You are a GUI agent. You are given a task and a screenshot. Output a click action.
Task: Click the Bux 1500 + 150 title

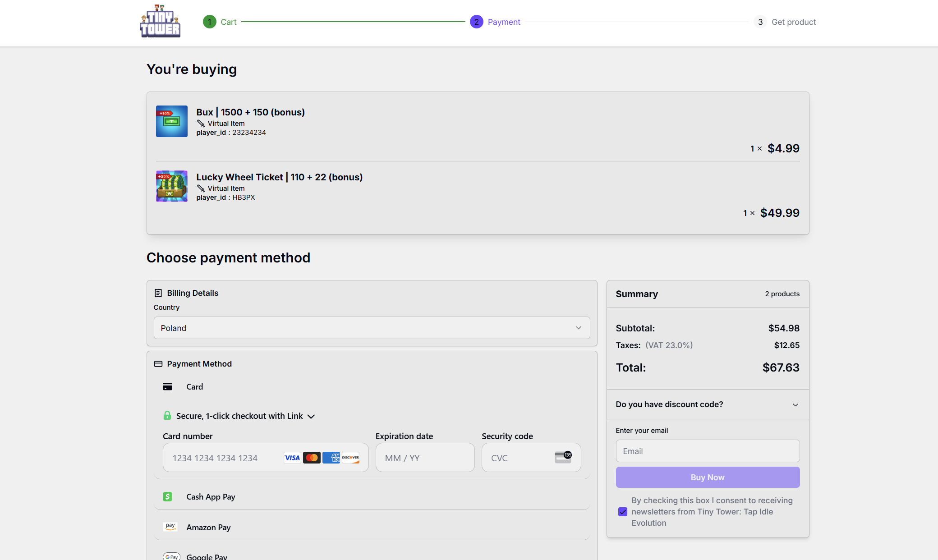tap(250, 112)
